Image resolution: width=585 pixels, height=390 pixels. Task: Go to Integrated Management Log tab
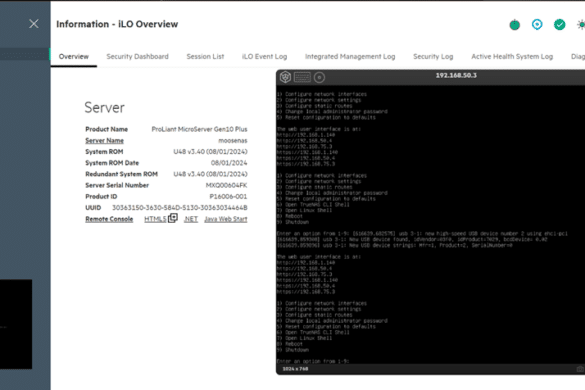tap(350, 56)
